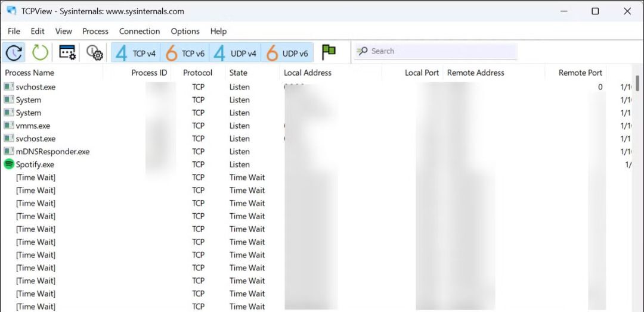Click the vertical scrollbar thumb
Screen dimensions: 644x312
(x=637, y=83)
